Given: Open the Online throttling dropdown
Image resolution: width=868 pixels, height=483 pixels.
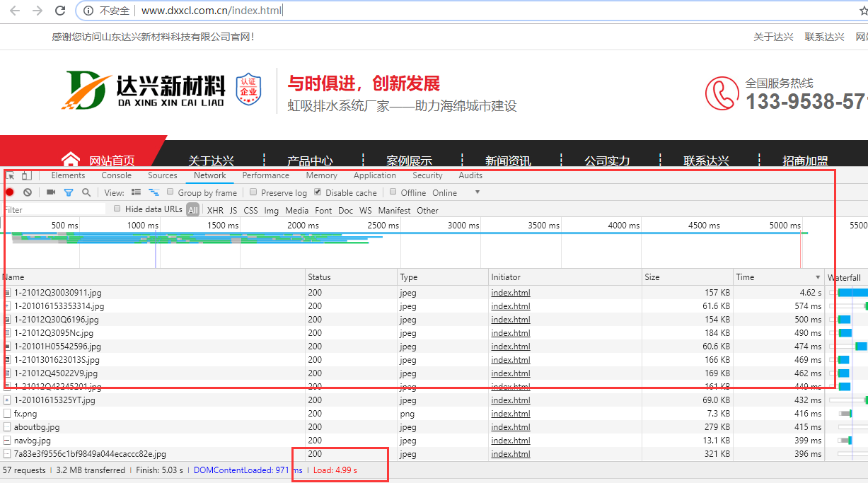Looking at the screenshot, I should (x=444, y=192).
